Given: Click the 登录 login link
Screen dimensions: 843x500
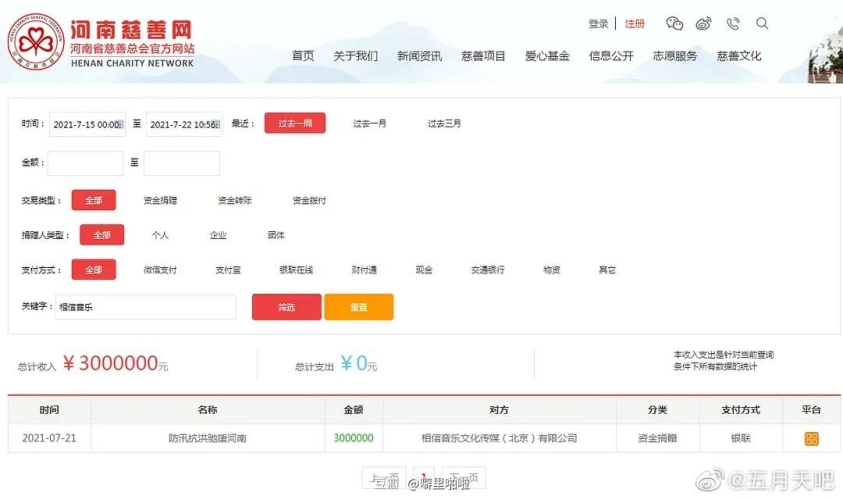Looking at the screenshot, I should pos(598,24).
